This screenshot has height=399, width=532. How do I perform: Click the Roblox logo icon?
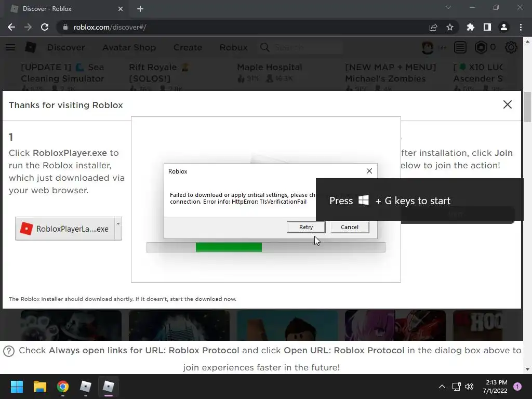tap(31, 47)
